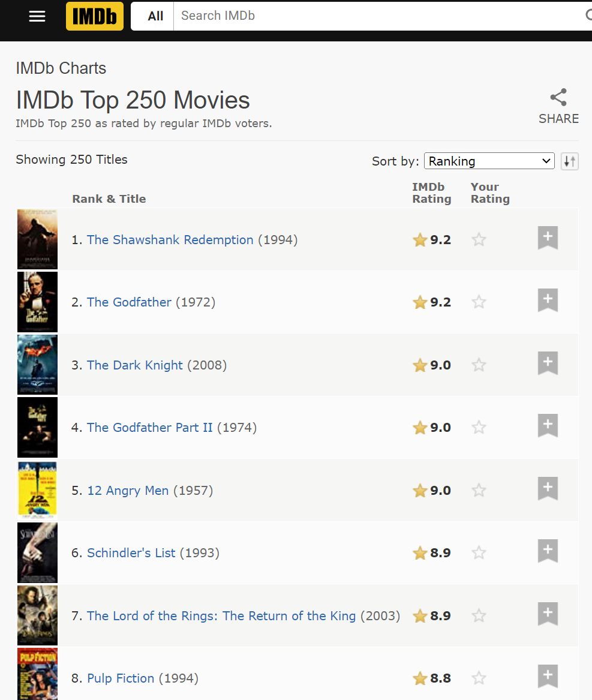Open the 12 Angry Men poster thumbnail
Screen dimensions: 592x700
[38, 489]
